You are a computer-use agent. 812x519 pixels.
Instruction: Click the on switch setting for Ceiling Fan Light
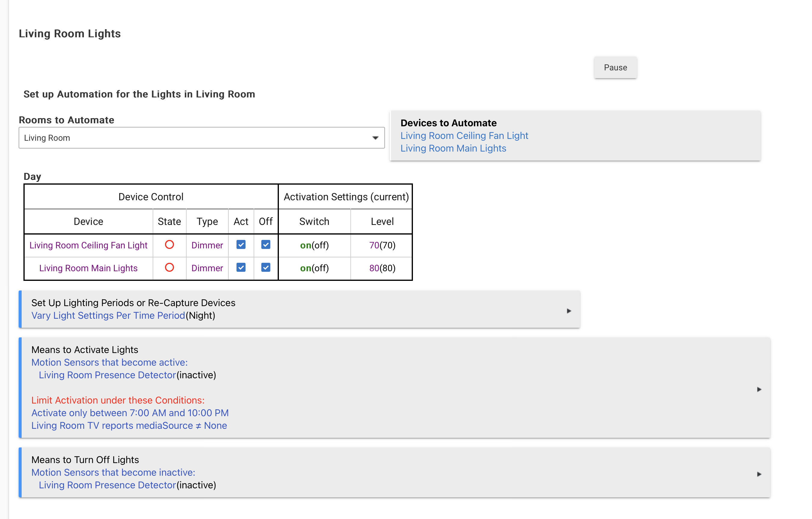(306, 245)
